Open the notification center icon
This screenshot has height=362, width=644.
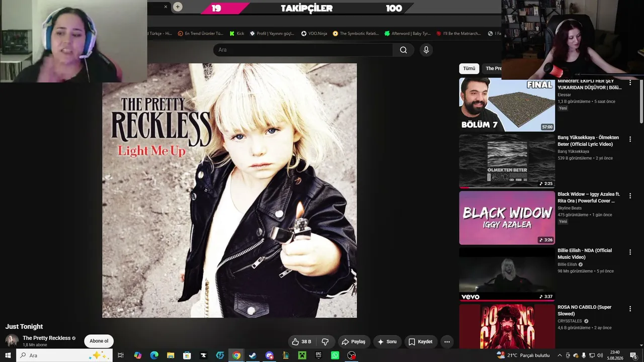tap(633, 355)
